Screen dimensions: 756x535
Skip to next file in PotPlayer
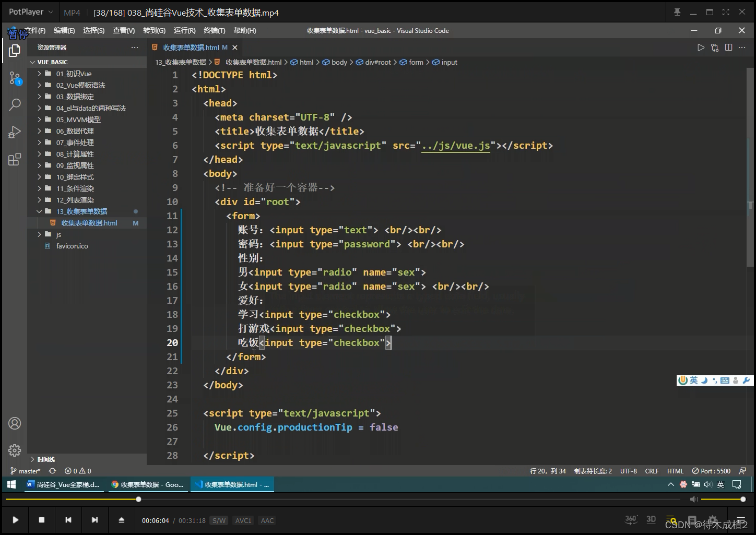tap(95, 520)
